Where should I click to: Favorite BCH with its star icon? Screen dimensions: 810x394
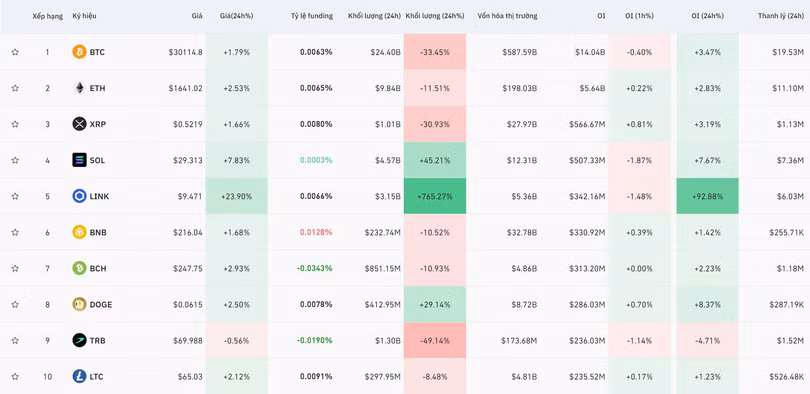pos(15,269)
